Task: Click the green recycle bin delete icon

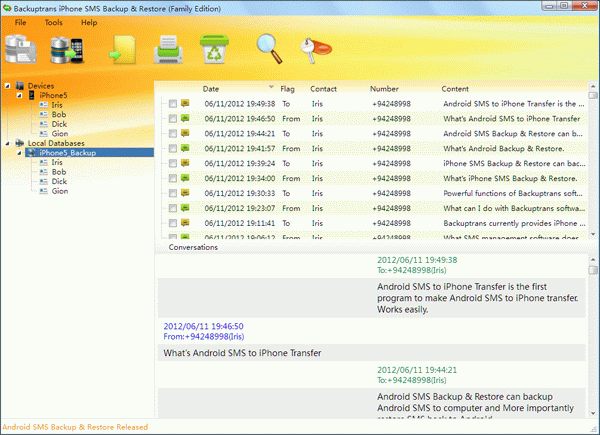Action: click(214, 49)
